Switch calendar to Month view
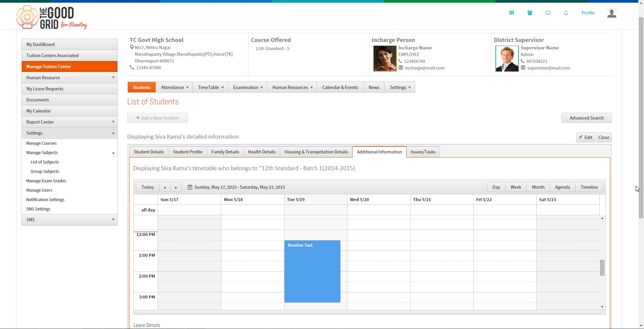This screenshot has height=329, width=644. coord(538,187)
